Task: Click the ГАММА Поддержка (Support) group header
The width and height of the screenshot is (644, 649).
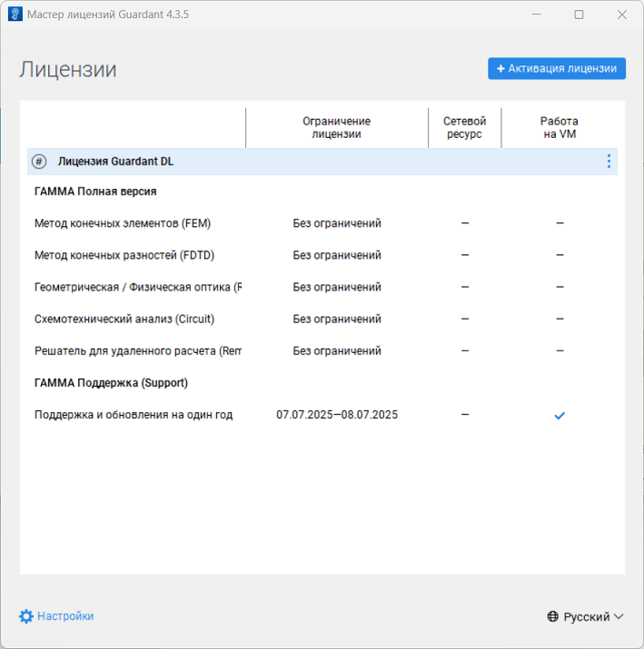Action: (x=111, y=383)
